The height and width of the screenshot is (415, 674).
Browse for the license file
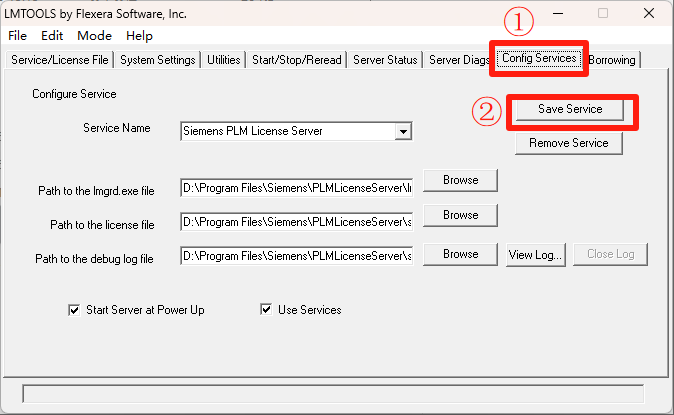pos(460,215)
